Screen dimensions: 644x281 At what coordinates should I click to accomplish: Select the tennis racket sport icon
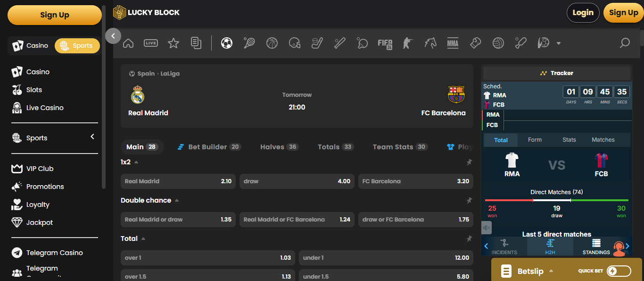tap(249, 43)
